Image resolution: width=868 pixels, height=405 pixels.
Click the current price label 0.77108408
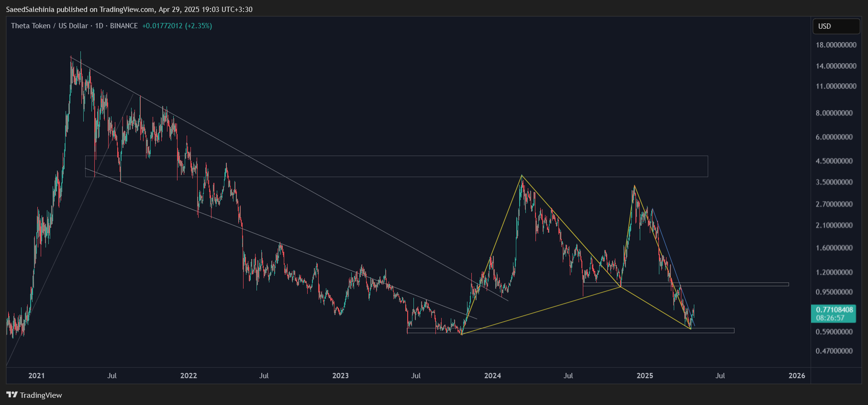point(834,310)
